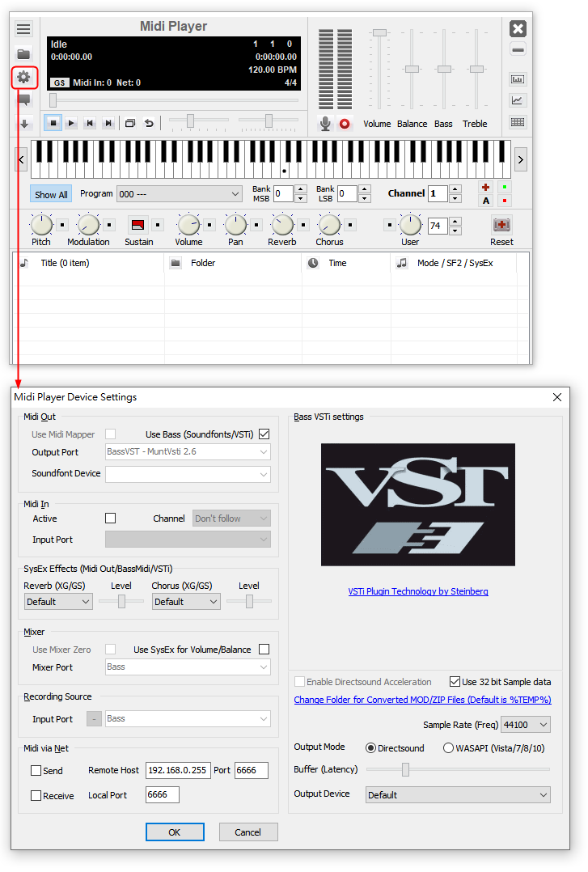Click the down arrow icon in sidebar
Screen dimensions: 588x872
[x=24, y=124]
